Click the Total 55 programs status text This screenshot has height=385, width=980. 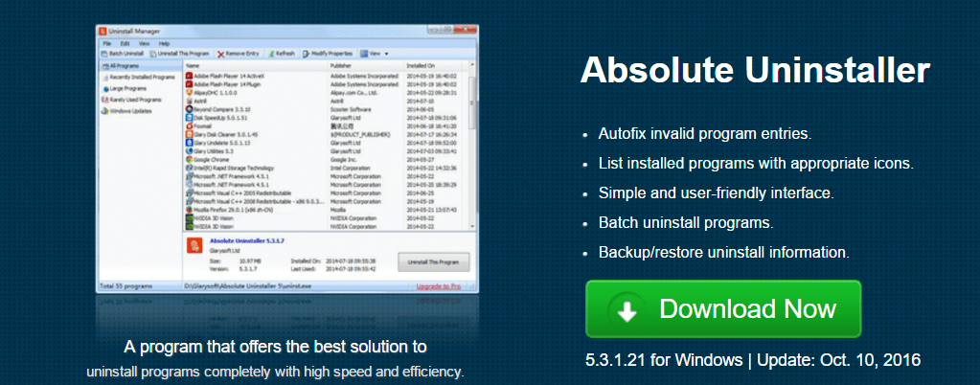click(x=125, y=287)
